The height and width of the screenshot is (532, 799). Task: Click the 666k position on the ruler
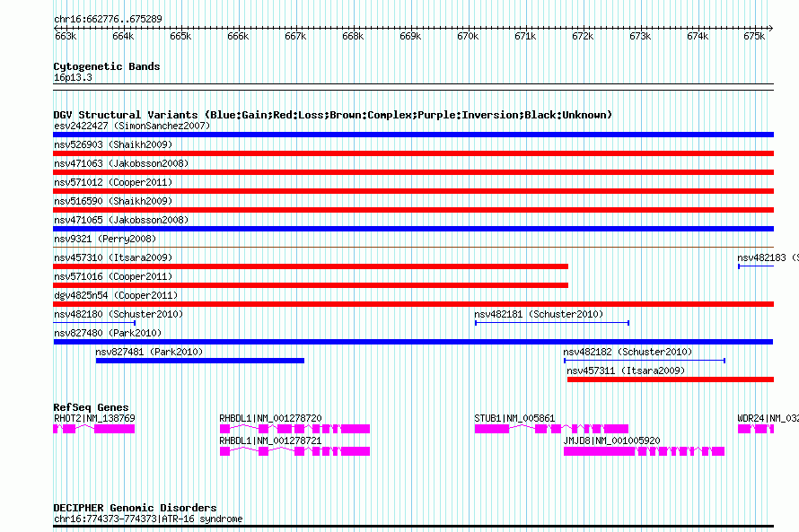pos(238,36)
